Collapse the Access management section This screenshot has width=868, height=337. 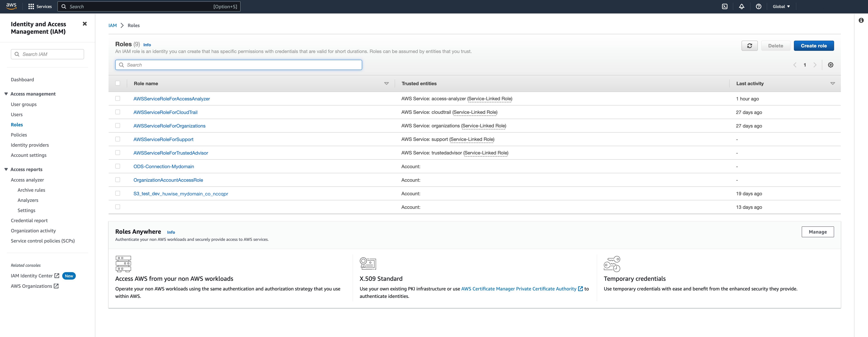[x=6, y=94]
